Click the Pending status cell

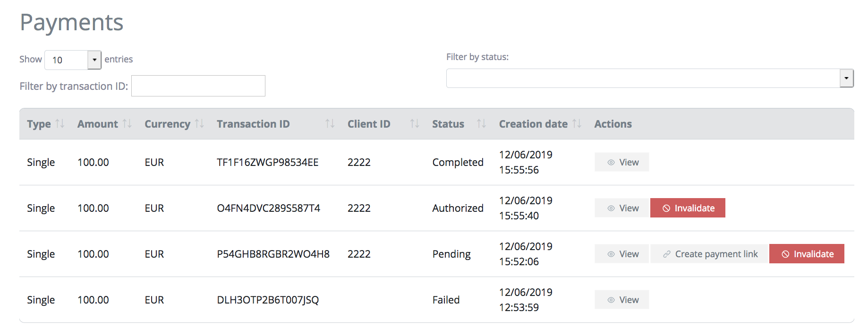point(451,254)
